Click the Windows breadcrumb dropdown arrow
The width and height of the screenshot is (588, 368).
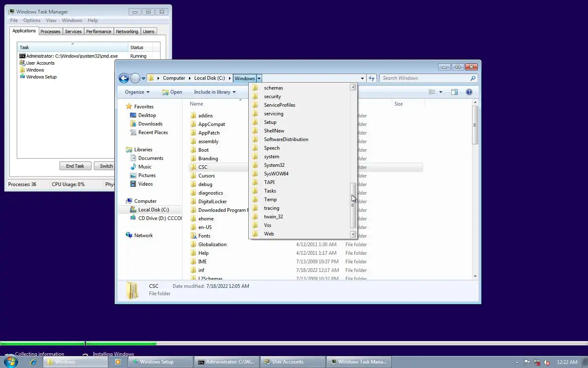click(259, 79)
